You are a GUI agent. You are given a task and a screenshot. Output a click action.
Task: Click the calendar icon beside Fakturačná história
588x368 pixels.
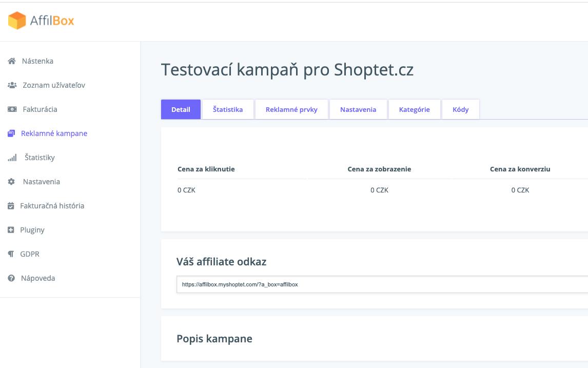(11, 206)
